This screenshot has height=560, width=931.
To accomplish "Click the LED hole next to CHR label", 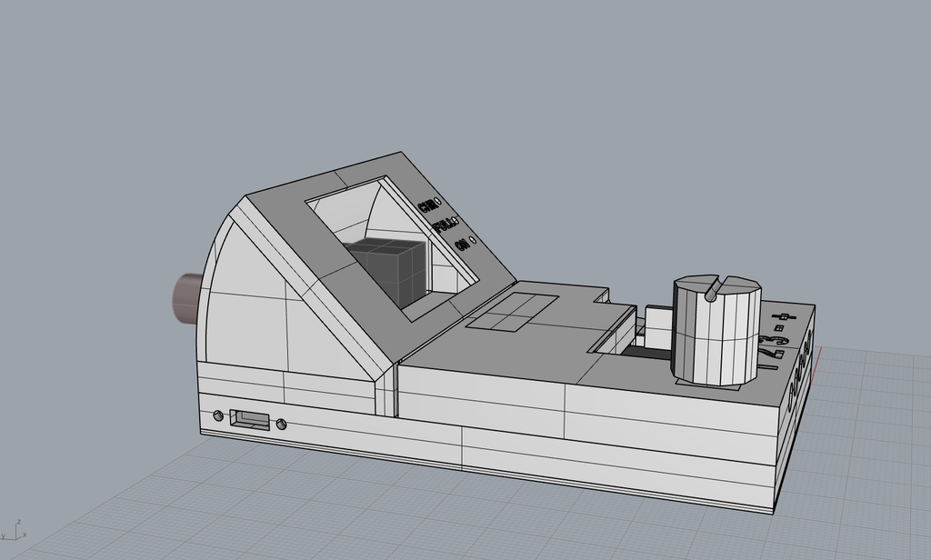I will [437, 201].
